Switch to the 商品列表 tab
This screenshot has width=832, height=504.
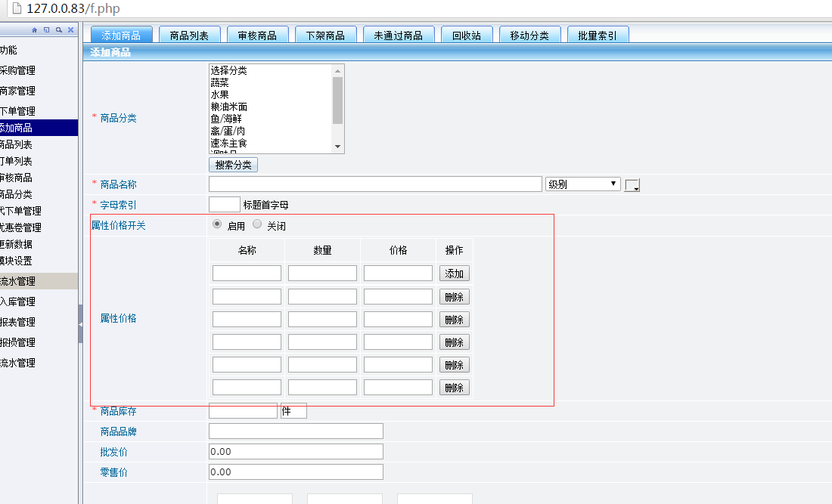click(189, 35)
